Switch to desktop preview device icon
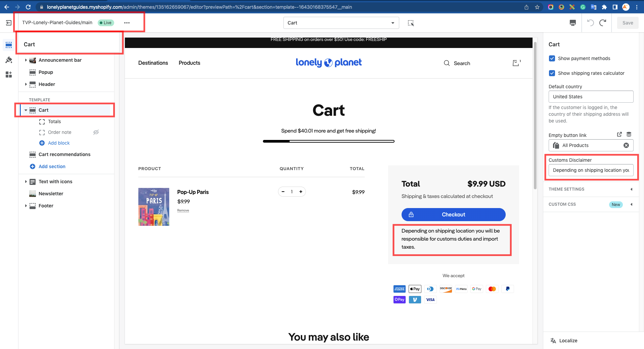The image size is (644, 349). point(573,23)
